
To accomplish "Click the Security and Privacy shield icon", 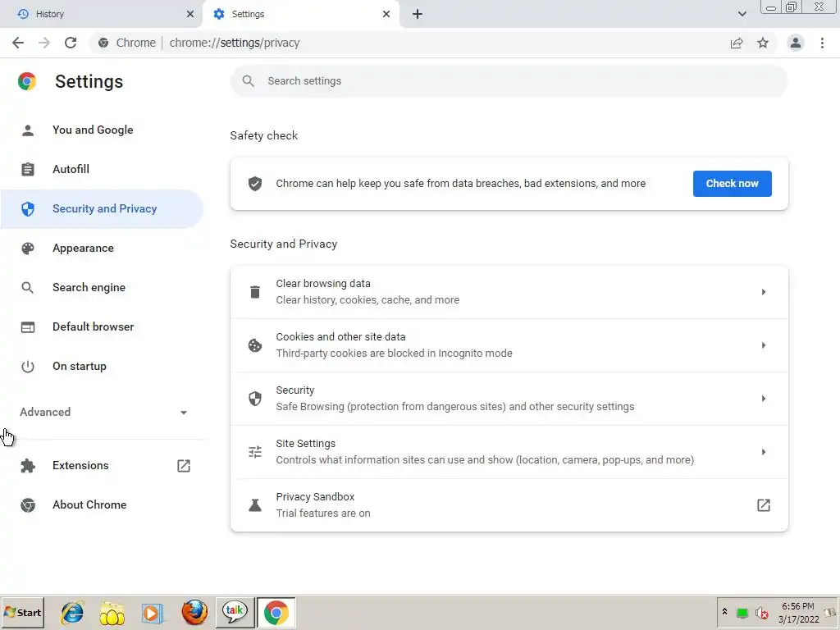I will click(x=28, y=209).
